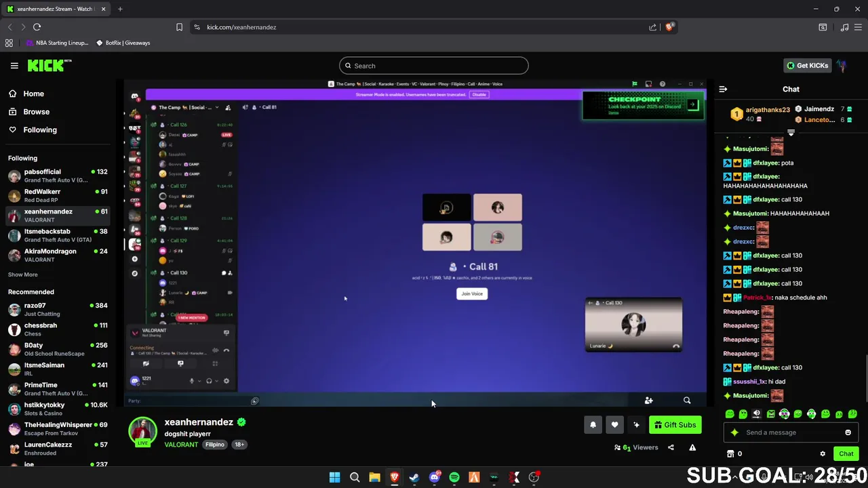Open chessbrah recommended channel
The height and width of the screenshot is (488, 868).
[58, 329]
